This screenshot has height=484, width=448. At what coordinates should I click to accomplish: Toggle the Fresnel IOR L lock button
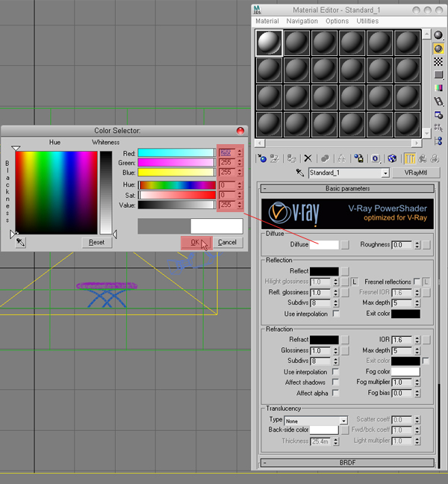(426, 282)
